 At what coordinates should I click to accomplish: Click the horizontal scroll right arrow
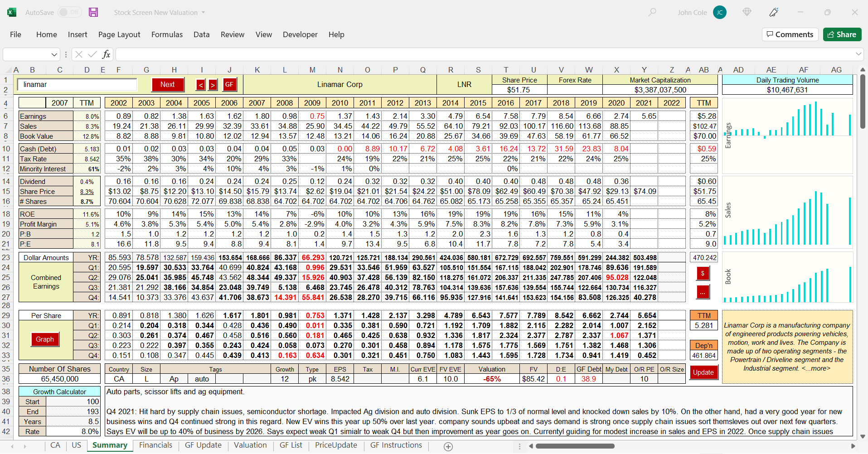[x=853, y=446]
